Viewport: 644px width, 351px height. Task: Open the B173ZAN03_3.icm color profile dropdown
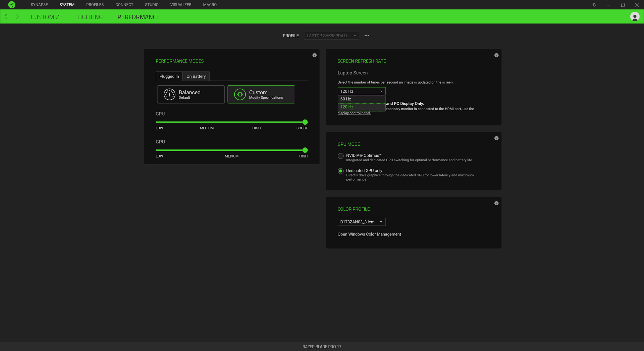(x=361, y=222)
